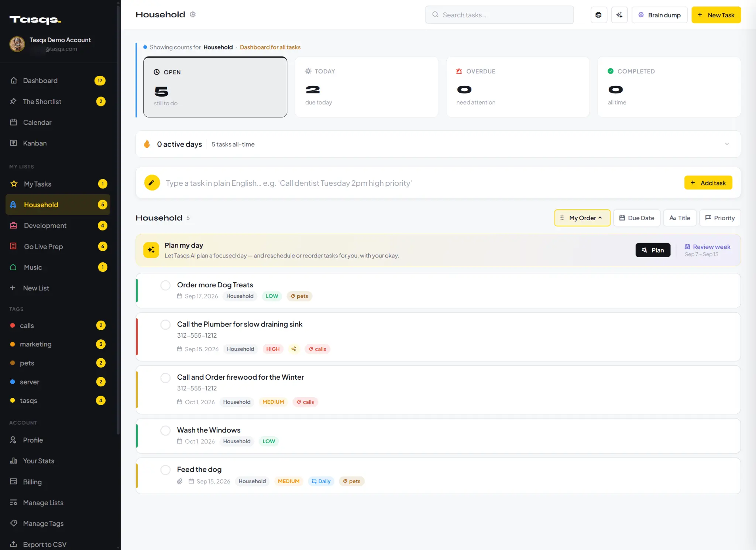Open Dashboard from sidebar
This screenshot has height=550, width=756.
pyautogui.click(x=58, y=81)
